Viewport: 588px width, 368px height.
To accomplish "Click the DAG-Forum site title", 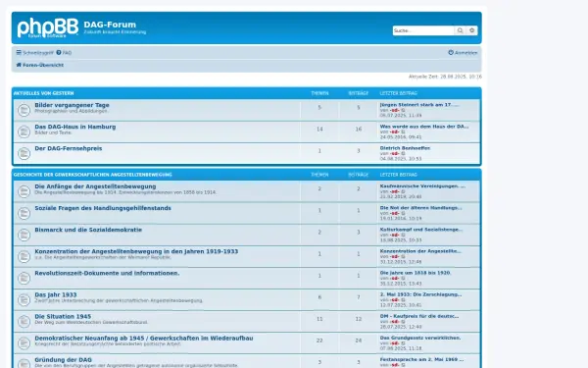I will 110,25.
